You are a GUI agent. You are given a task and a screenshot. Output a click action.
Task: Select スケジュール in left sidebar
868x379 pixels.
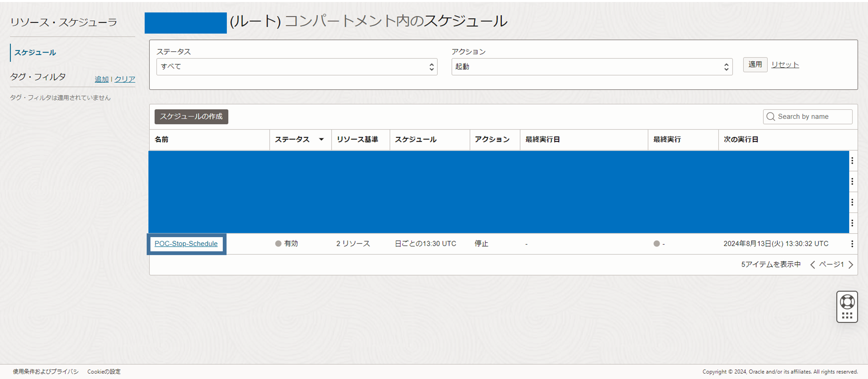pyautogui.click(x=35, y=53)
